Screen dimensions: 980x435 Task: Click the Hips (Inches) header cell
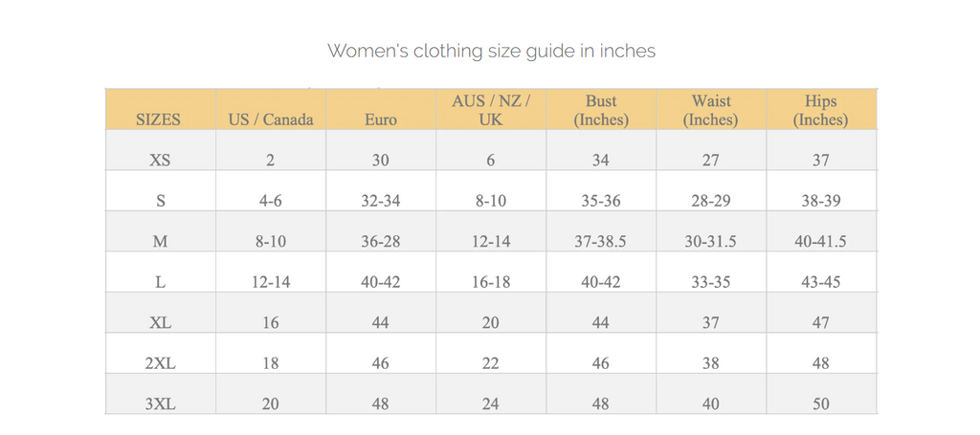coord(820,110)
